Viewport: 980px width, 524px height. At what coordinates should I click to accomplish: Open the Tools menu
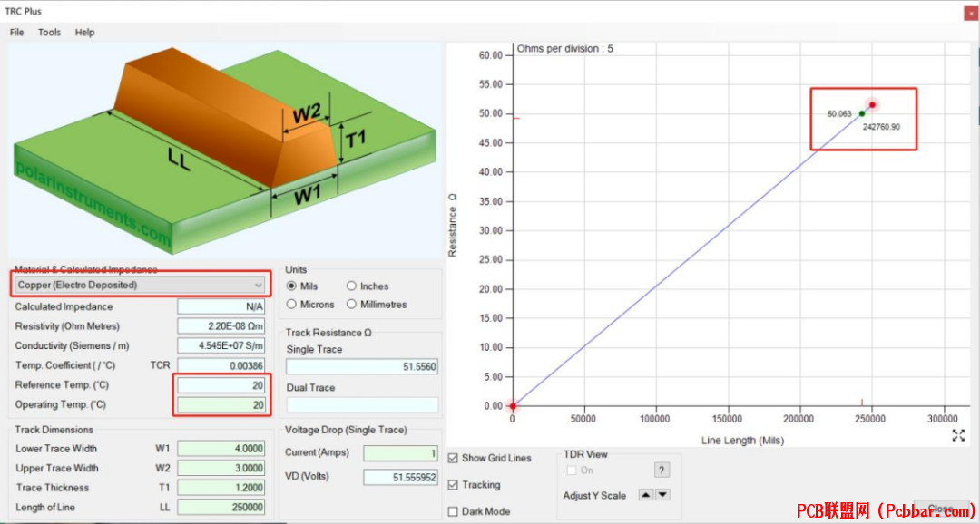pyautogui.click(x=49, y=33)
